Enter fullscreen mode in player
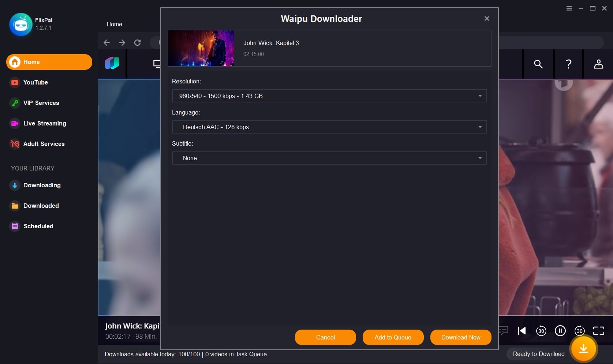 [x=599, y=331]
